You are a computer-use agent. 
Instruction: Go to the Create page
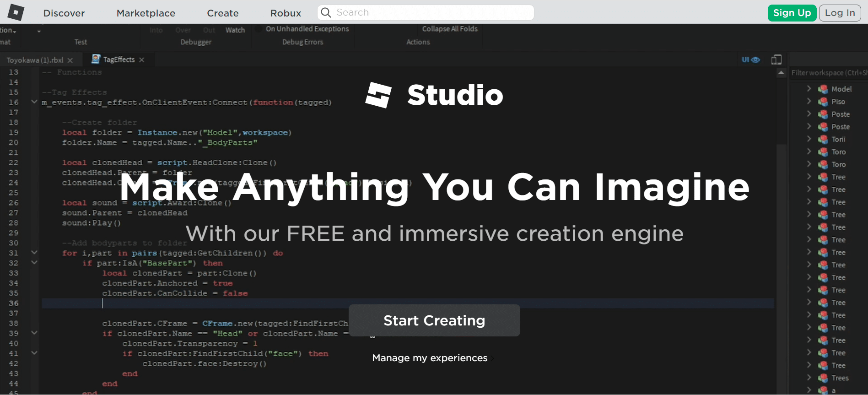(x=222, y=13)
